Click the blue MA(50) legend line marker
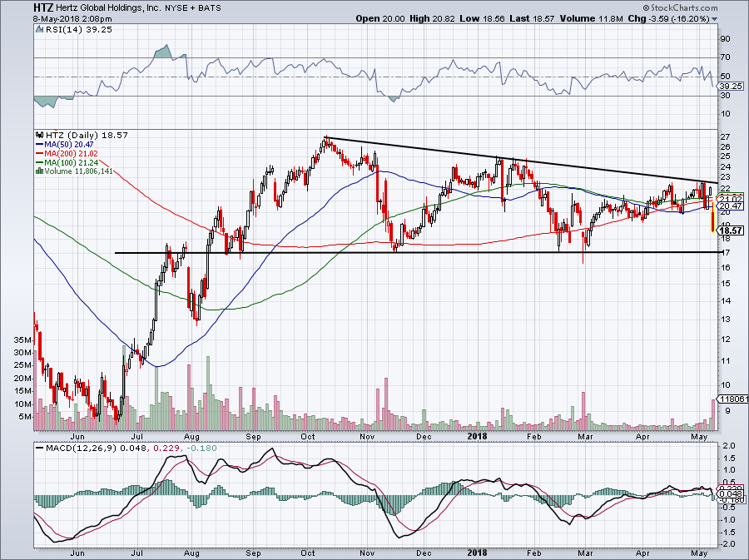 coord(40,145)
